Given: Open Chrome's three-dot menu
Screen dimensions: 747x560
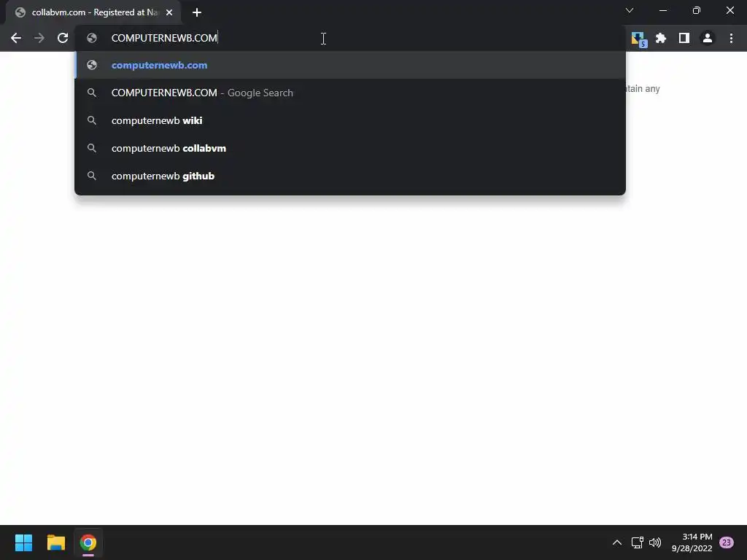Looking at the screenshot, I should (731, 38).
